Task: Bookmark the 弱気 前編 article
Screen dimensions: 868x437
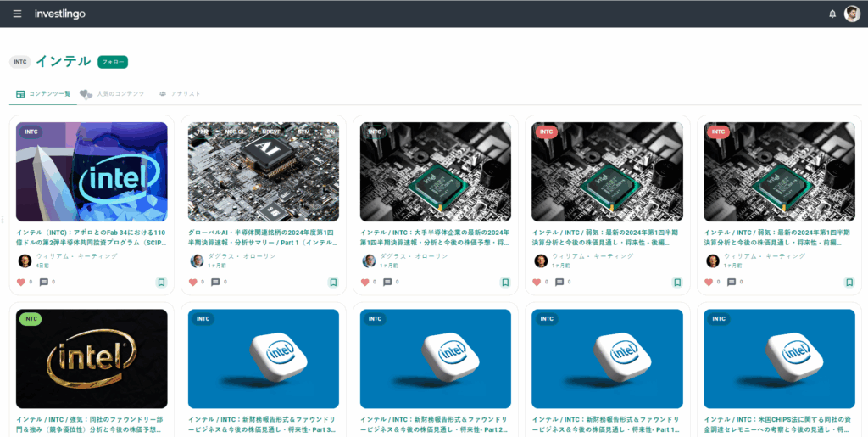Action: click(849, 283)
